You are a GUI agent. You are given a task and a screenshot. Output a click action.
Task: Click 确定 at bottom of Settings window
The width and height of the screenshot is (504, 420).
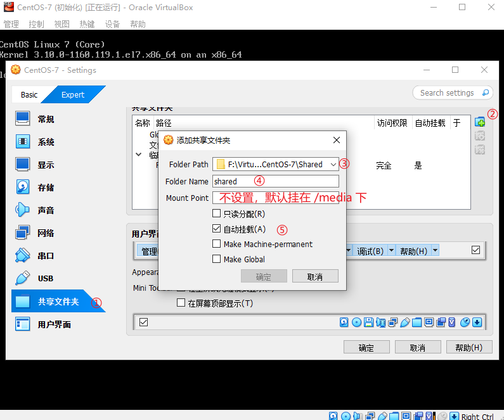click(366, 347)
